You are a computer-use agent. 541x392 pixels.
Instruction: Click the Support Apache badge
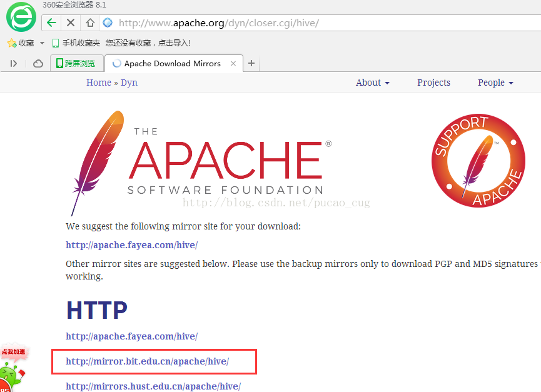pyautogui.click(x=478, y=161)
